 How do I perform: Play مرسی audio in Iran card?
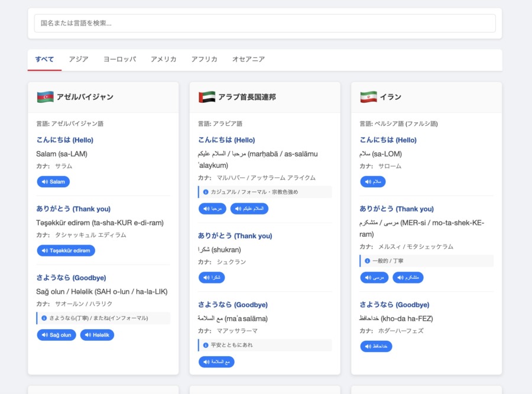[374, 278]
